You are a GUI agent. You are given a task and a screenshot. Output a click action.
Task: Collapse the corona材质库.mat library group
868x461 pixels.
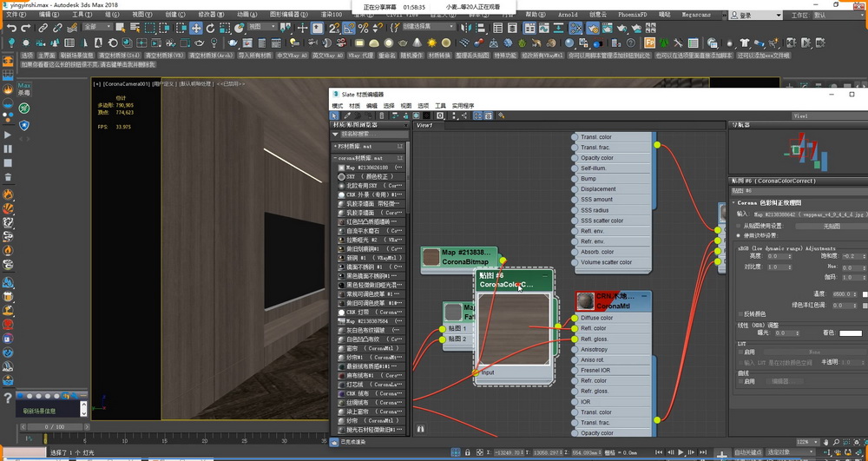pyautogui.click(x=335, y=158)
